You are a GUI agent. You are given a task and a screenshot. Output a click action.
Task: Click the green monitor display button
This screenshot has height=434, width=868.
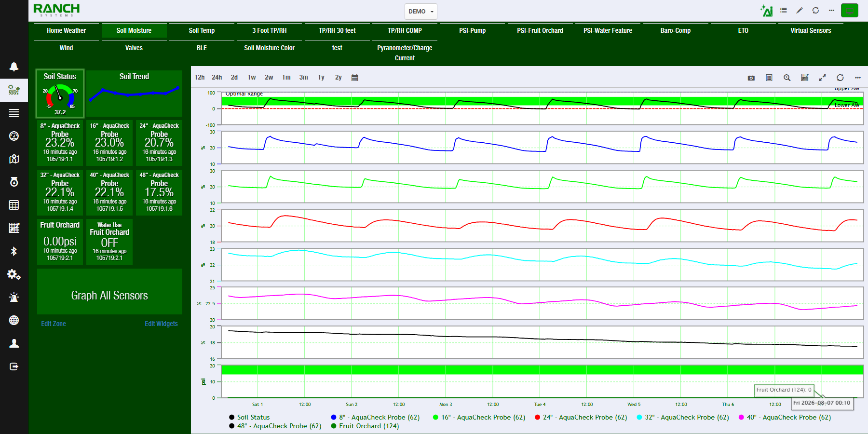tap(850, 10)
